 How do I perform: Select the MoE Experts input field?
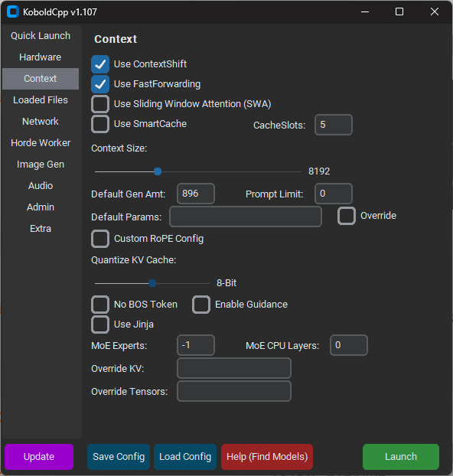point(196,345)
